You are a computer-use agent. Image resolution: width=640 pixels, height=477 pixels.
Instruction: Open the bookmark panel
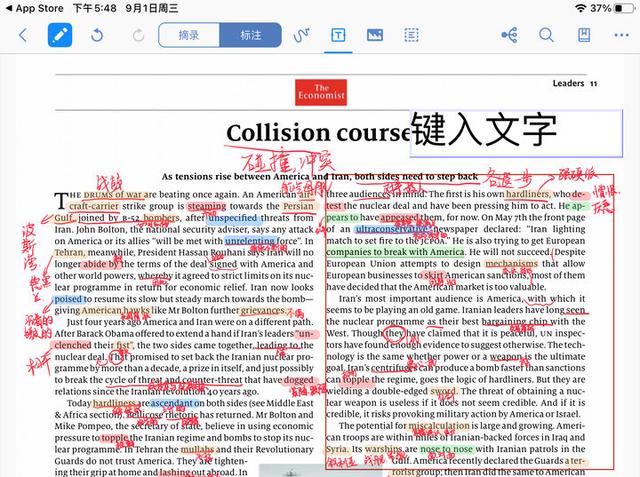point(584,35)
